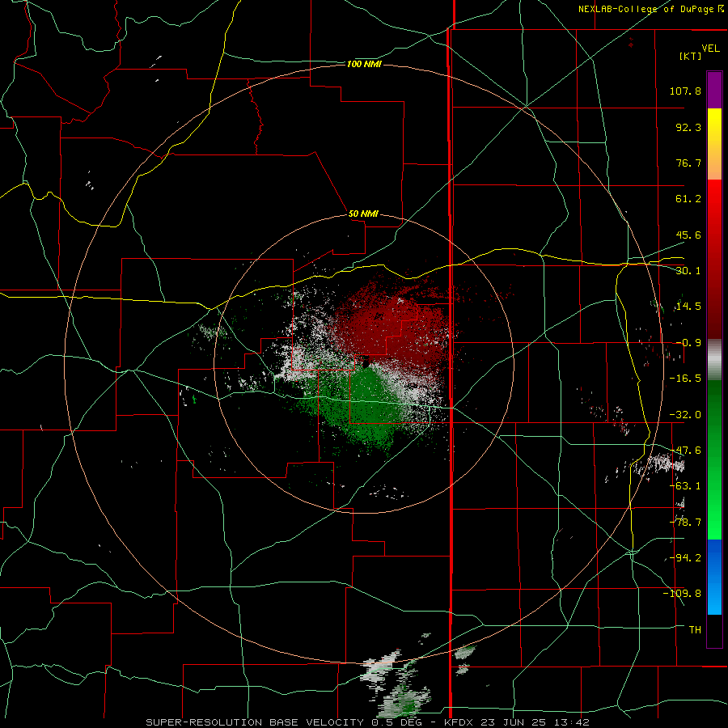Click the -0.9 legend value
Image resolution: width=728 pixels, height=728 pixels.
click(x=688, y=343)
